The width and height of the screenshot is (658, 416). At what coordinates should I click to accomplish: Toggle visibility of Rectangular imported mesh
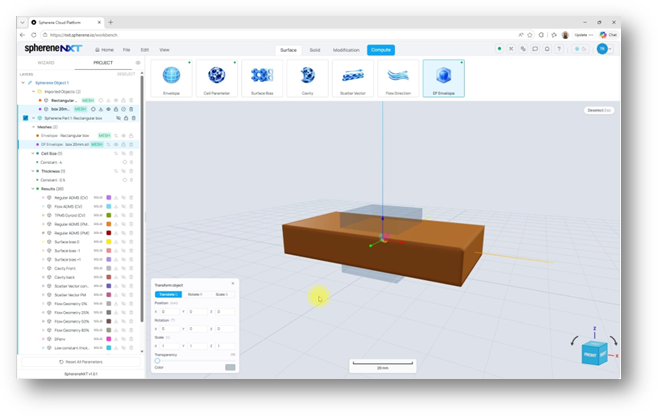pos(116,100)
